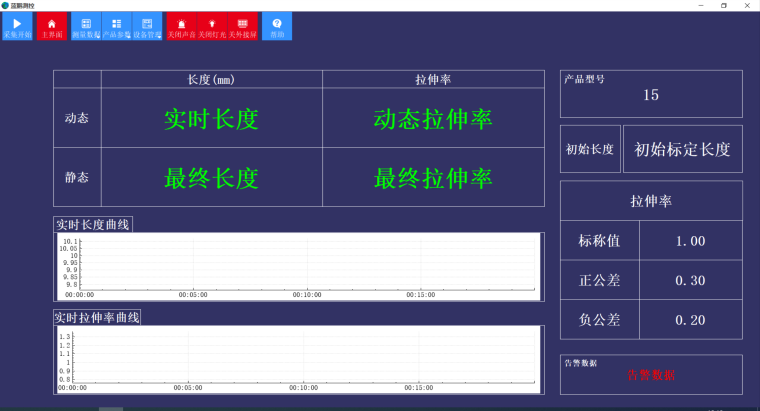
Task: Toggle the red grid button right of 关闭灯光
Action: (x=241, y=27)
